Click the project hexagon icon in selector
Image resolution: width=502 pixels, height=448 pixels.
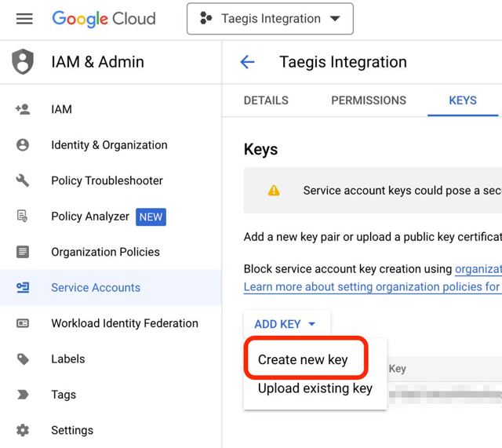click(206, 18)
